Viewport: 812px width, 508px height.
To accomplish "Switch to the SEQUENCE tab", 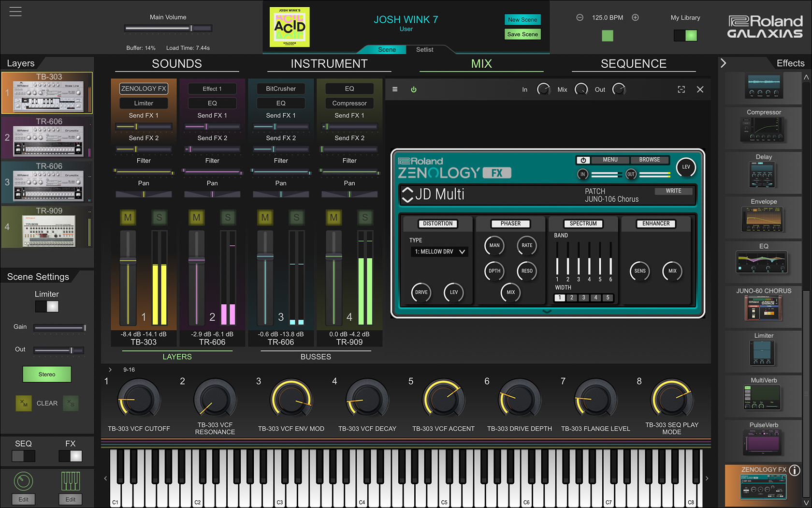I will [634, 64].
